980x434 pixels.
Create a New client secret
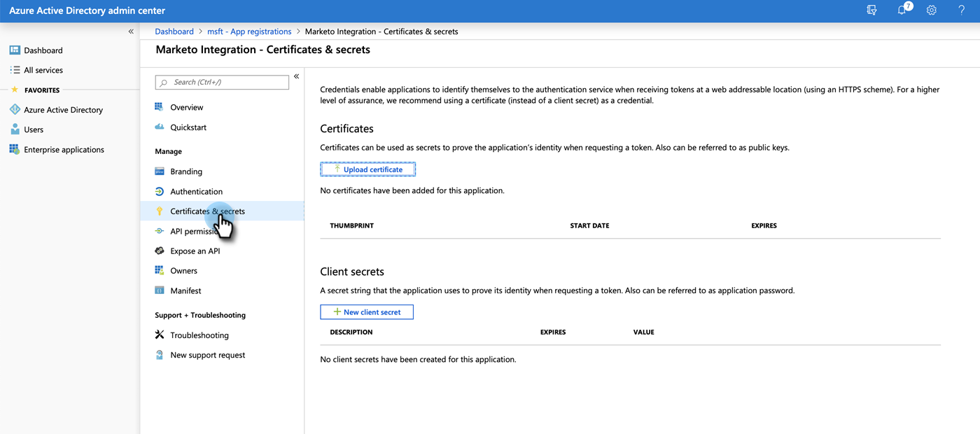(x=367, y=312)
